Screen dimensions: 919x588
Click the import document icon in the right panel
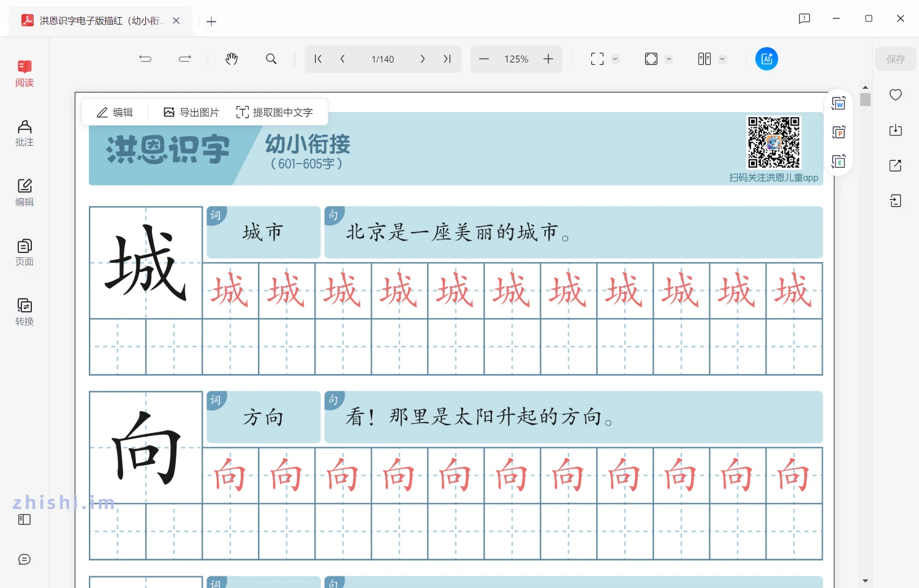point(896,201)
